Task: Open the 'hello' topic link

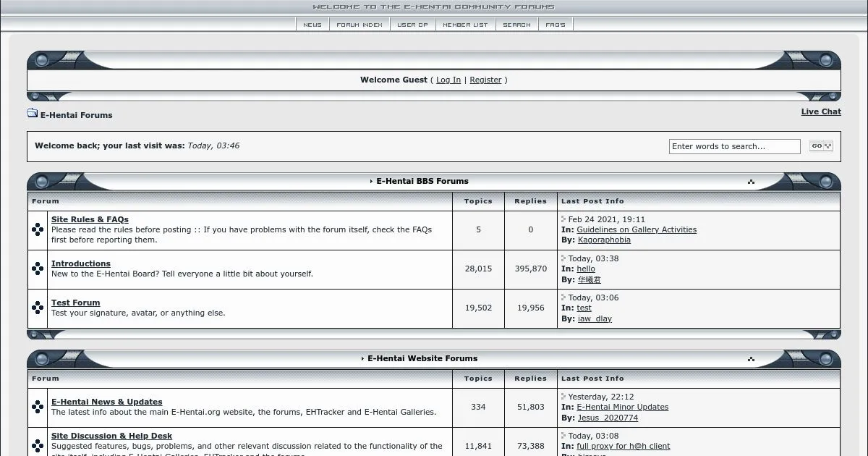Action: point(586,269)
